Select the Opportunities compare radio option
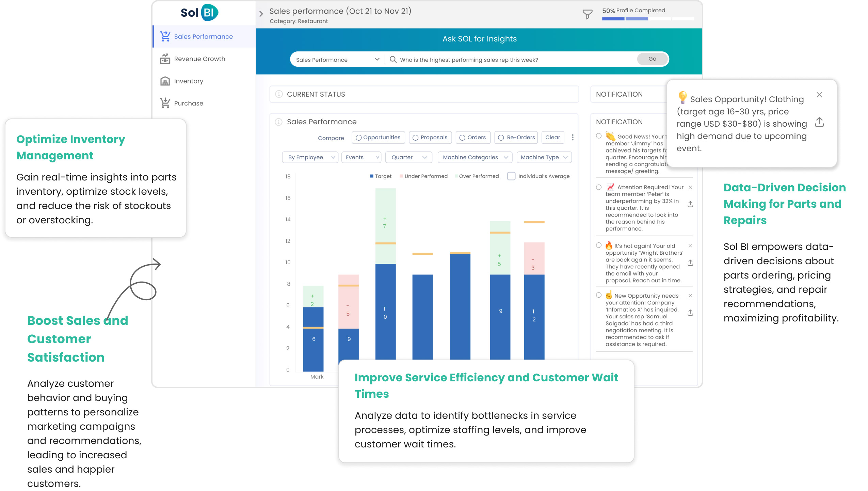Screen dimensions: 868x491 click(358, 138)
